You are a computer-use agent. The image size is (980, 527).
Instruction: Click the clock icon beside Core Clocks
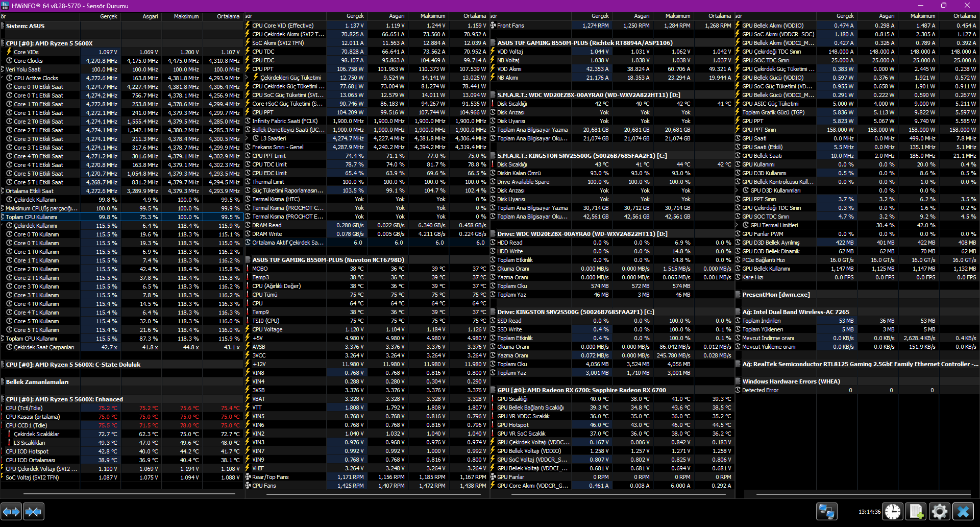coord(9,61)
